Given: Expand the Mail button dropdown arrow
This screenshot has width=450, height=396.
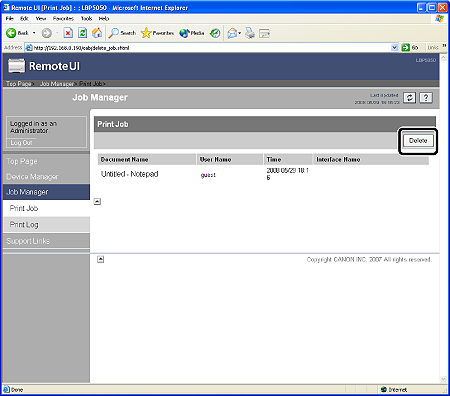Looking at the screenshot, I should click(x=239, y=33).
